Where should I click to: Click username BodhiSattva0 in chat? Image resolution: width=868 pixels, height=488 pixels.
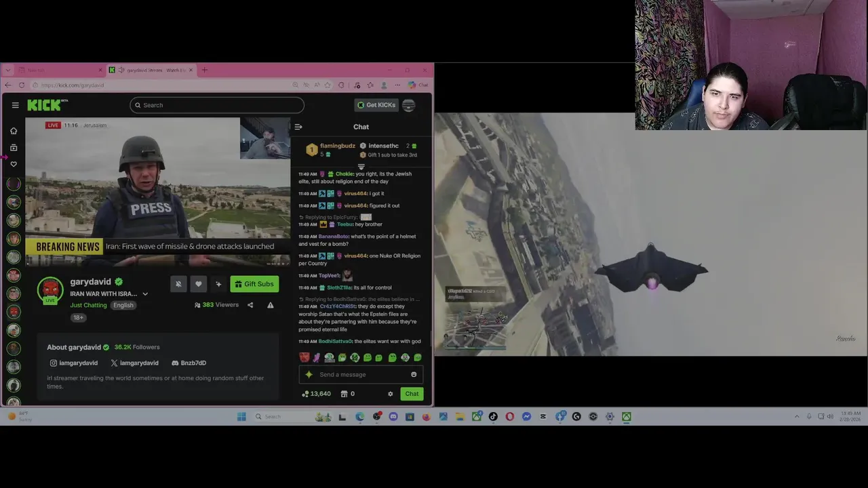335,342
